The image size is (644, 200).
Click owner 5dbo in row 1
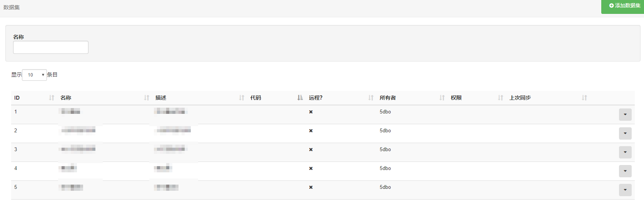coord(385,112)
